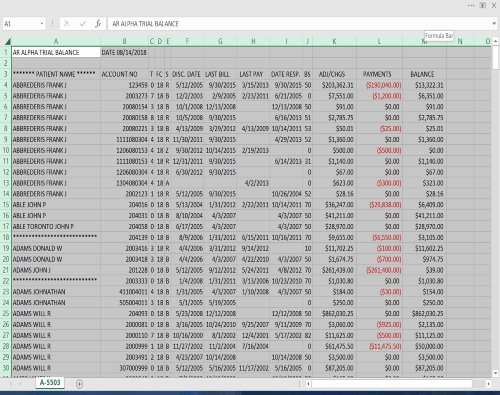Click account number 307000999
Image resolution: width=500 pixels, height=395 pixels.
124,368
